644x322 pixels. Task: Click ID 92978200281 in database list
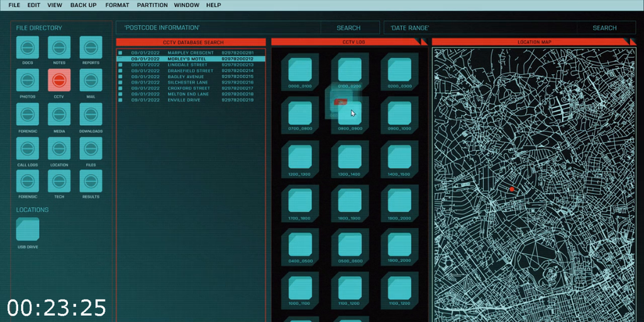(237, 53)
